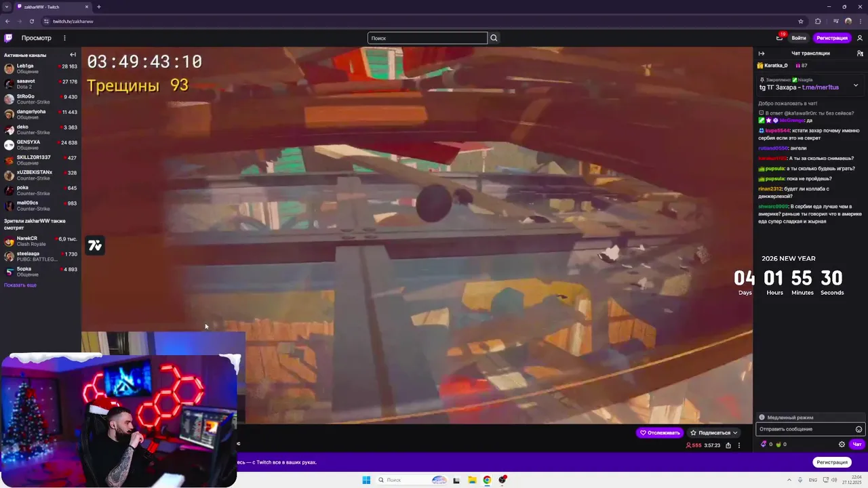Click the ENG language indicator in taskbar
This screenshot has height=488, width=868.
tap(813, 480)
